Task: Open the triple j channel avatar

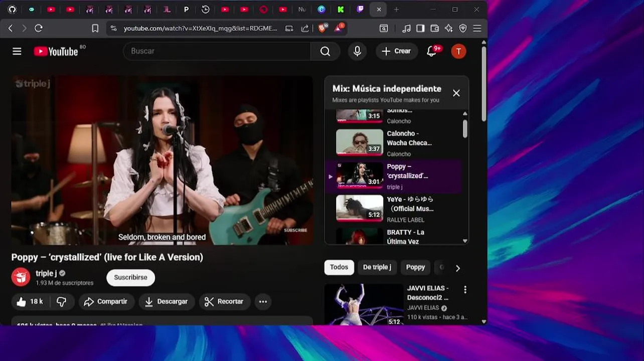Action: click(21, 277)
